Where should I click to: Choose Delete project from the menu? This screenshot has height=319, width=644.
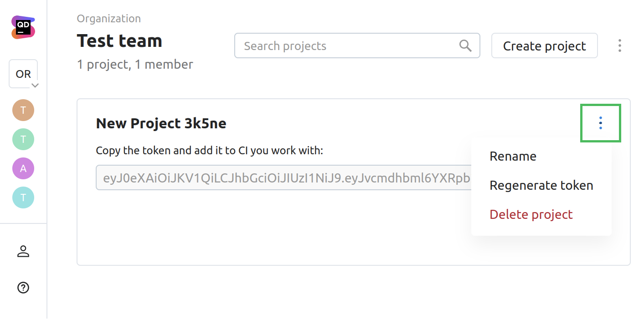pos(531,214)
